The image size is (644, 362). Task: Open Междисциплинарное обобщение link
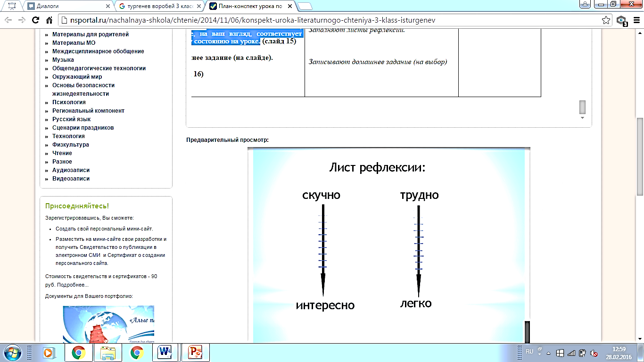click(x=98, y=51)
